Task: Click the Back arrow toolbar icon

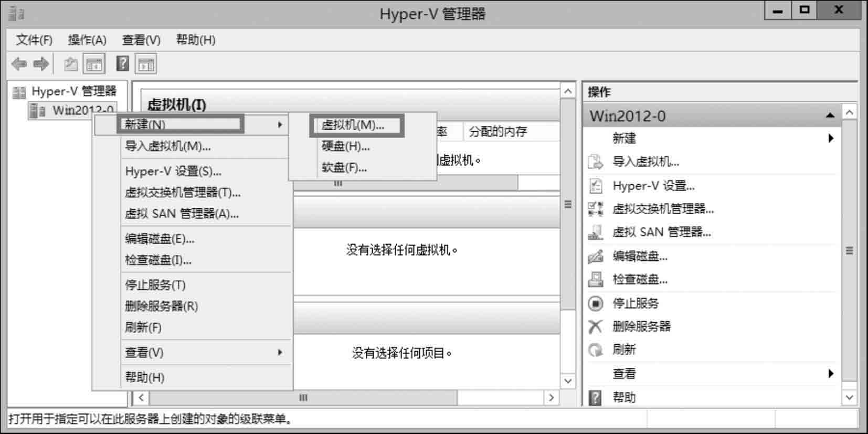Action: [19, 64]
